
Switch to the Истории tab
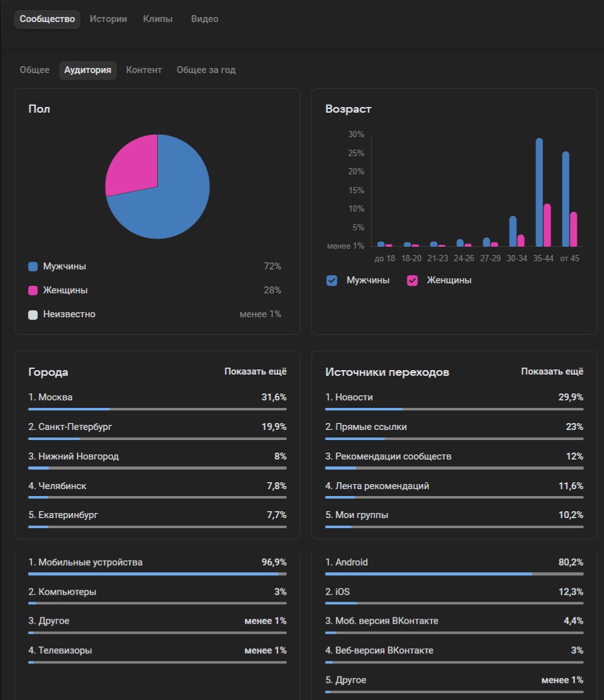coord(108,19)
